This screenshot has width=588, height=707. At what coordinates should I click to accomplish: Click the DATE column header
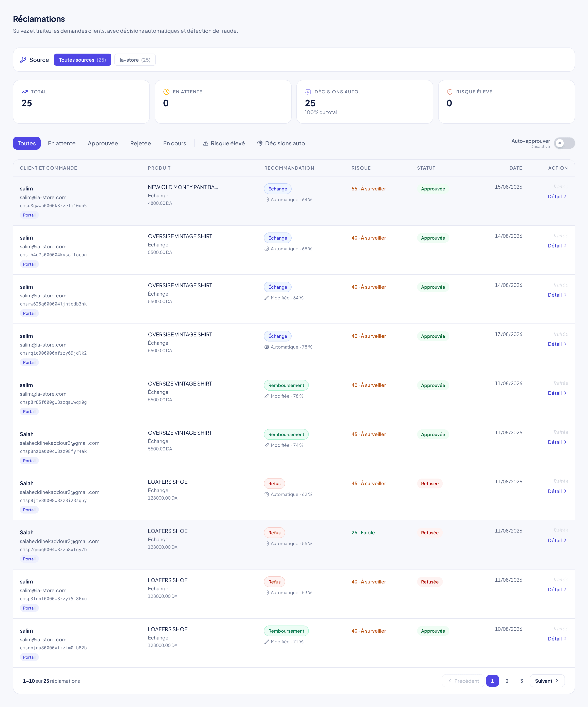click(x=516, y=168)
